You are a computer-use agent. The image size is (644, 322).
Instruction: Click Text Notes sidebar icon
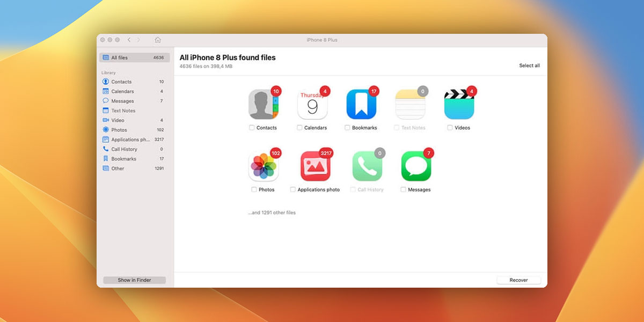coord(106,111)
